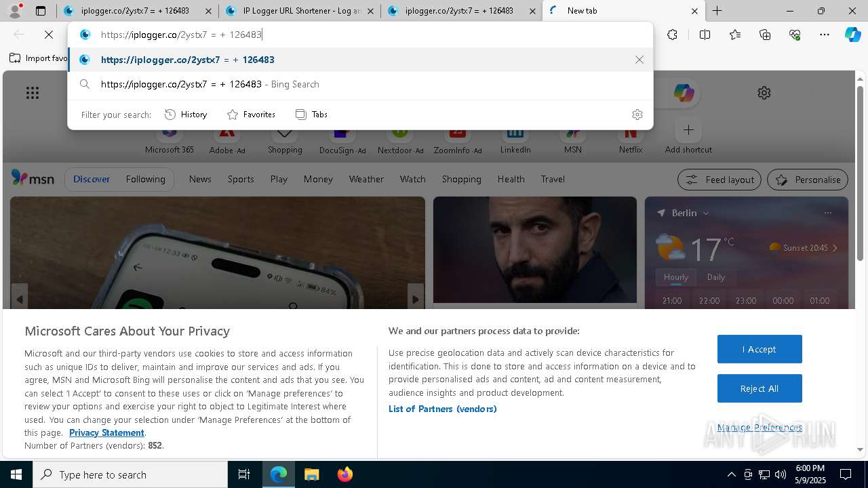Screen dimensions: 868x488
Task: Remove the iplogger.co suggestion with X
Action: [639, 60]
